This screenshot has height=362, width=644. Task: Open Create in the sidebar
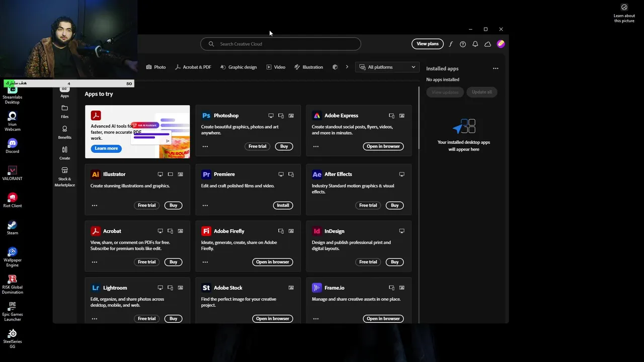click(x=64, y=153)
